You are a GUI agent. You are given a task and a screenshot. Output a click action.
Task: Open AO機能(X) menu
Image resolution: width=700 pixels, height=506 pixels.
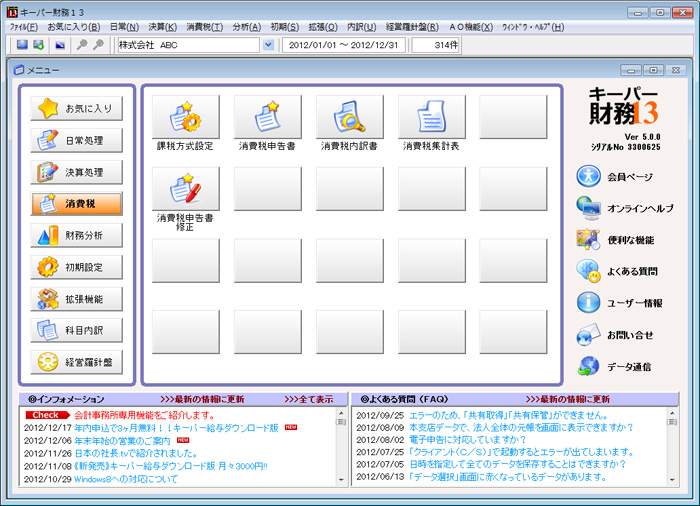point(471,27)
